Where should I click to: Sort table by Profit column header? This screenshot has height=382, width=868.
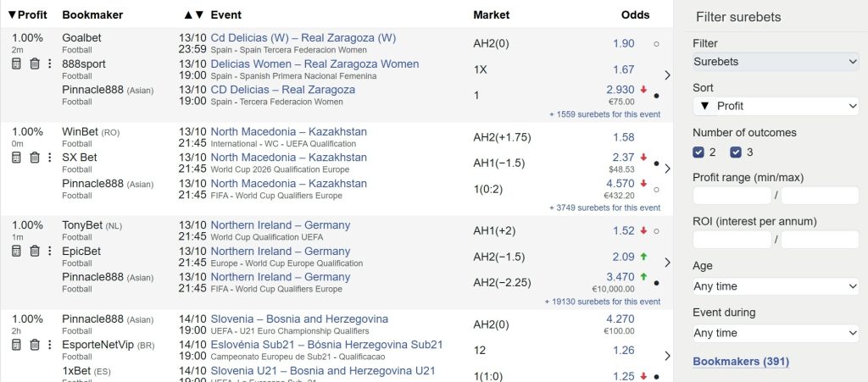27,15
